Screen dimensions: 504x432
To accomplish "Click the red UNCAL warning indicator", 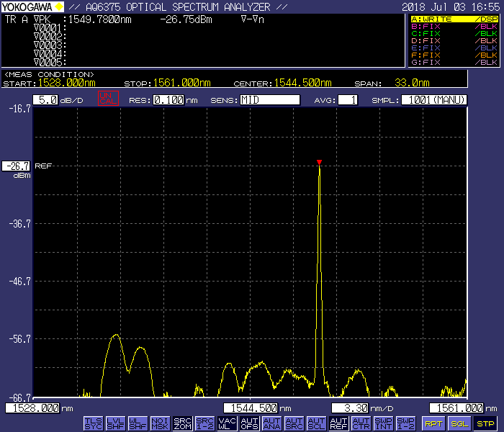I will click(107, 99).
